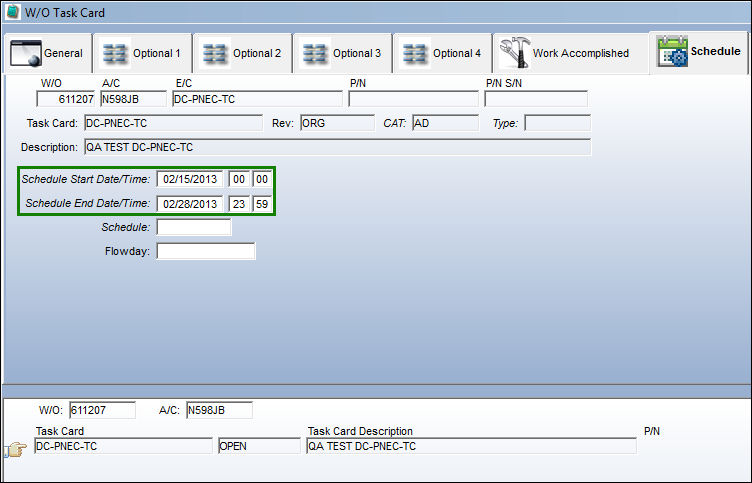Click the W/O field showing 611207 at top
Screen dimensions: 752x483
click(x=66, y=99)
